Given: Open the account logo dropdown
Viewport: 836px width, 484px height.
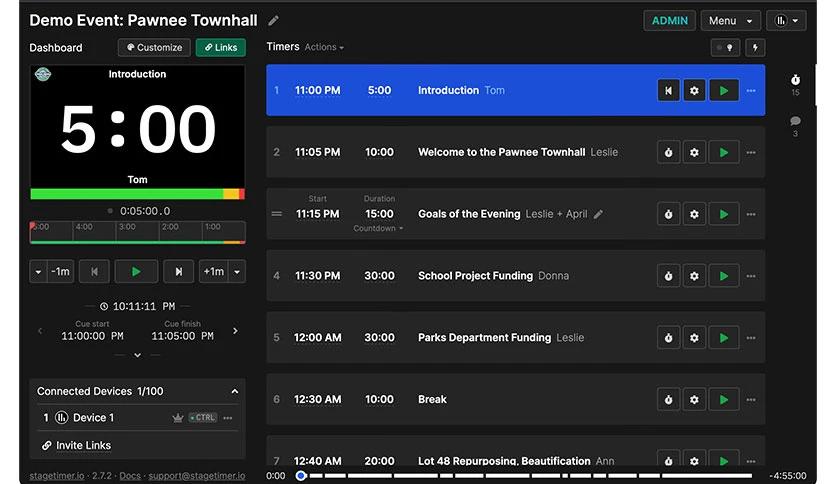Looking at the screenshot, I should [x=786, y=21].
